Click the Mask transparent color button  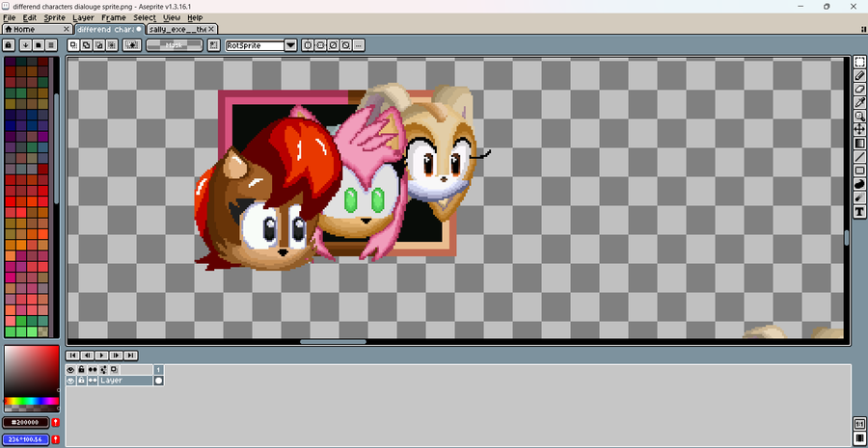pyautogui.click(x=175, y=45)
